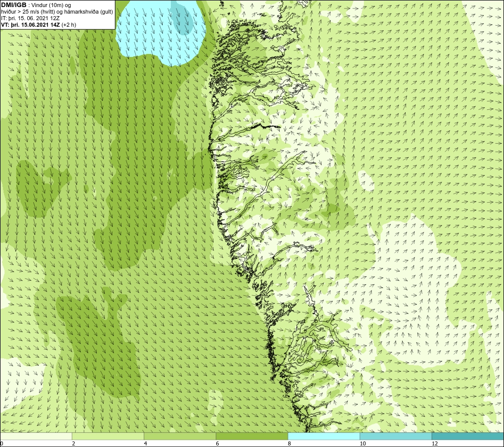Click the colorbar label 4
Screen dimensions: 504x447
click(146, 444)
